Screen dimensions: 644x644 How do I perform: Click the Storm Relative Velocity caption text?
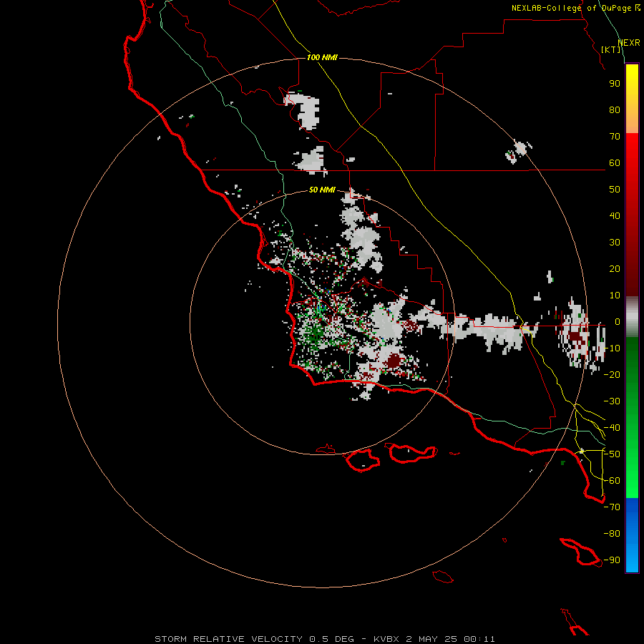coord(325,639)
